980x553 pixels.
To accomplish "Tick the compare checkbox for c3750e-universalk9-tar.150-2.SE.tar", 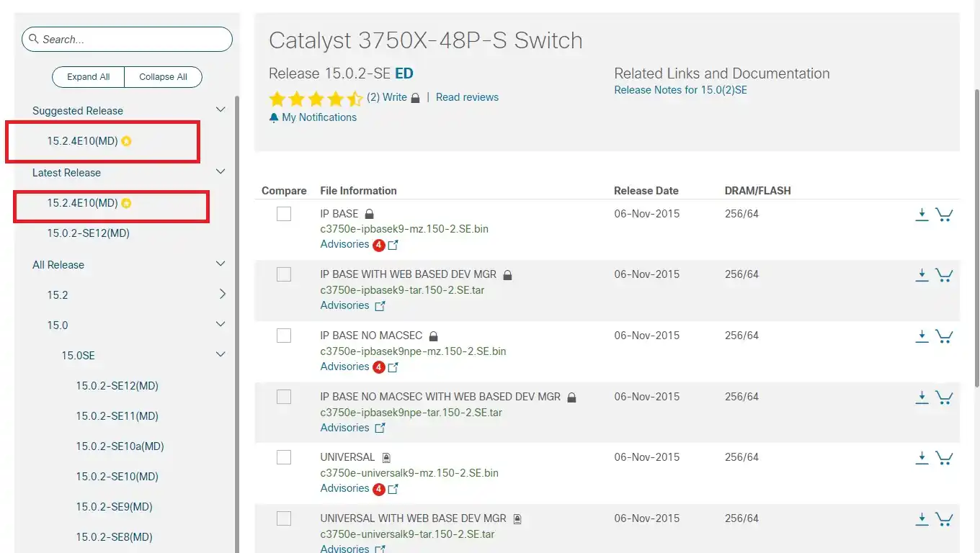I will (x=284, y=518).
